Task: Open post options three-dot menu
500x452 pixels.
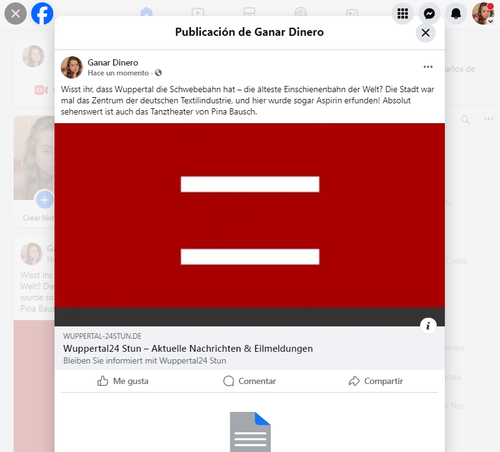Action: pos(428,67)
